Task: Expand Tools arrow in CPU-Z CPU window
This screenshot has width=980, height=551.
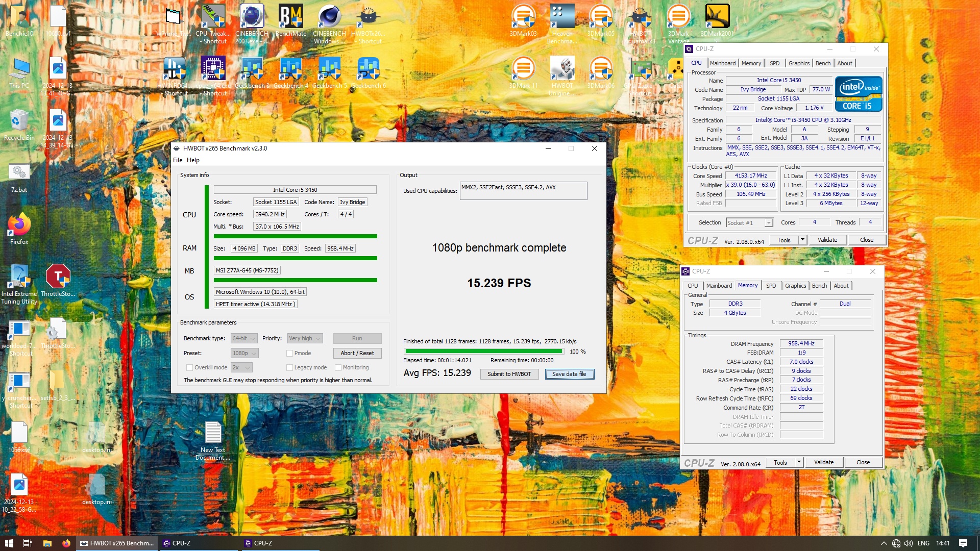Action: pyautogui.click(x=802, y=240)
